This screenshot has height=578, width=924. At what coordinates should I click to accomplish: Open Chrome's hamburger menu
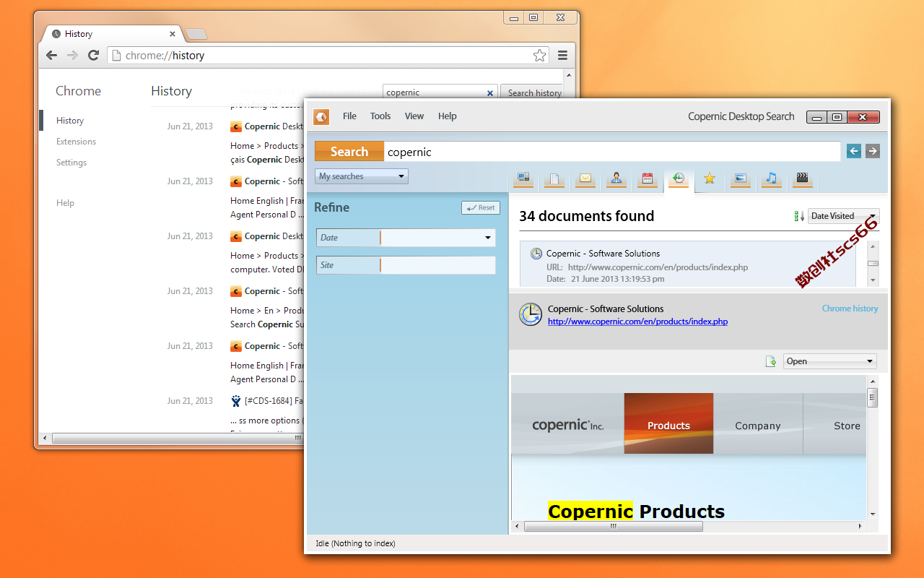[x=562, y=56]
